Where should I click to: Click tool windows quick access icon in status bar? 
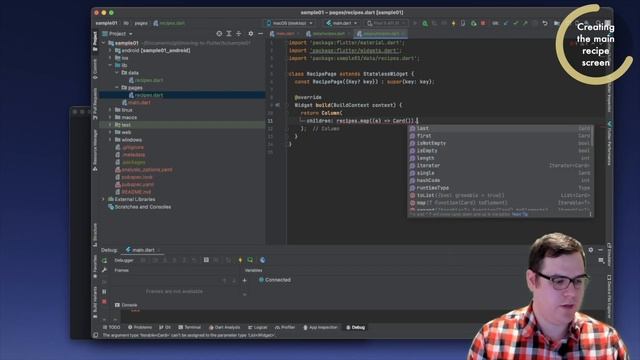(95, 335)
